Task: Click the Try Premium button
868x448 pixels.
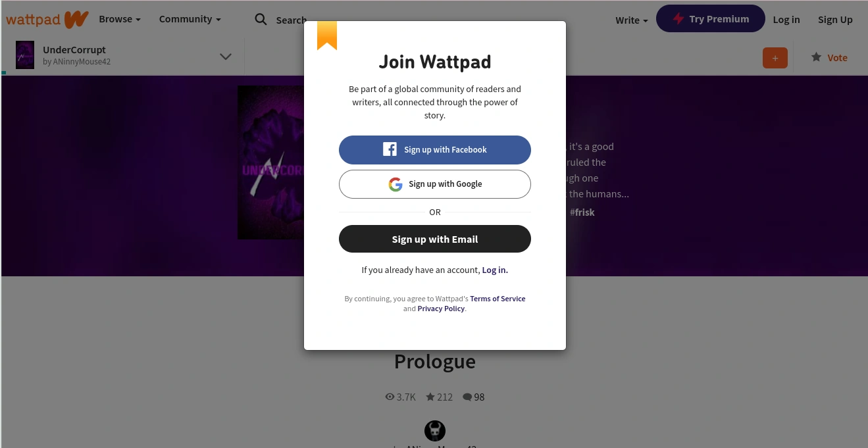Action: 710,19
